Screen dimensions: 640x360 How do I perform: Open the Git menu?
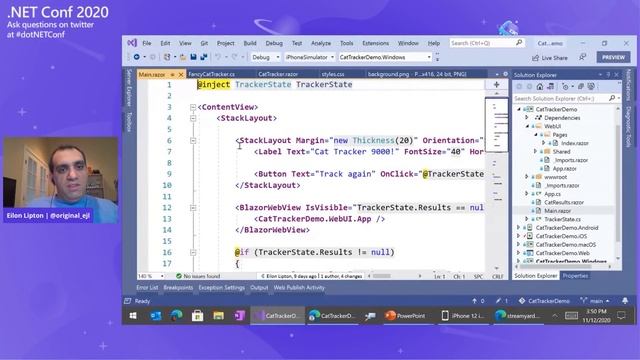(204, 43)
